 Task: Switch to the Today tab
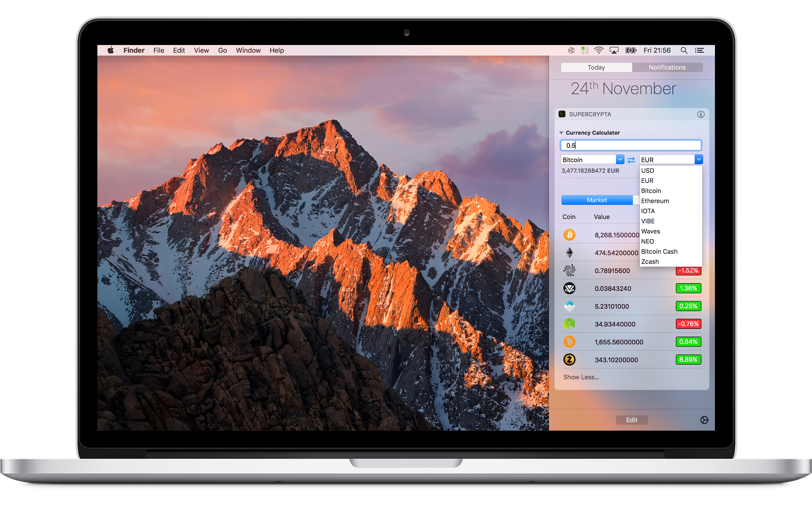(596, 67)
